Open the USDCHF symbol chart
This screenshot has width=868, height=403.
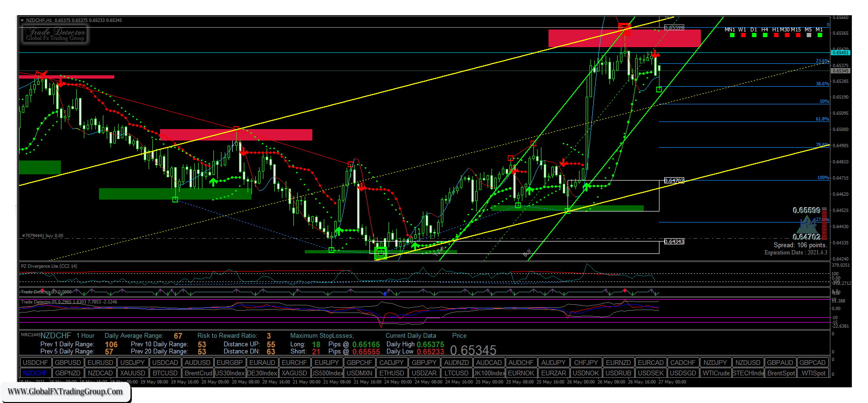[x=35, y=363]
